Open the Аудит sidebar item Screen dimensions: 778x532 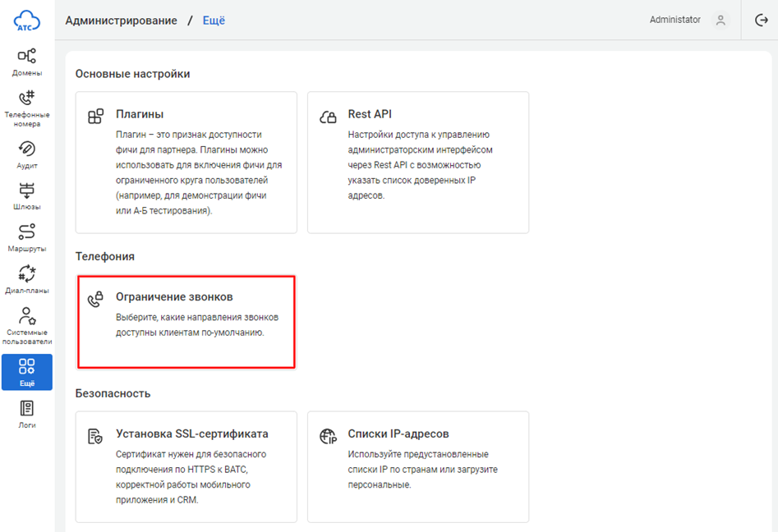tap(27, 154)
